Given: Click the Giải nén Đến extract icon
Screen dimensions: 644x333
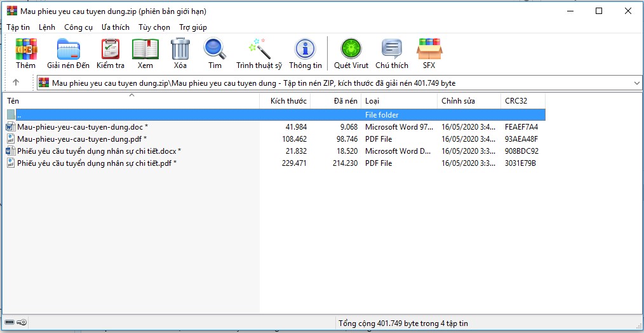Looking at the screenshot, I should click(68, 50).
